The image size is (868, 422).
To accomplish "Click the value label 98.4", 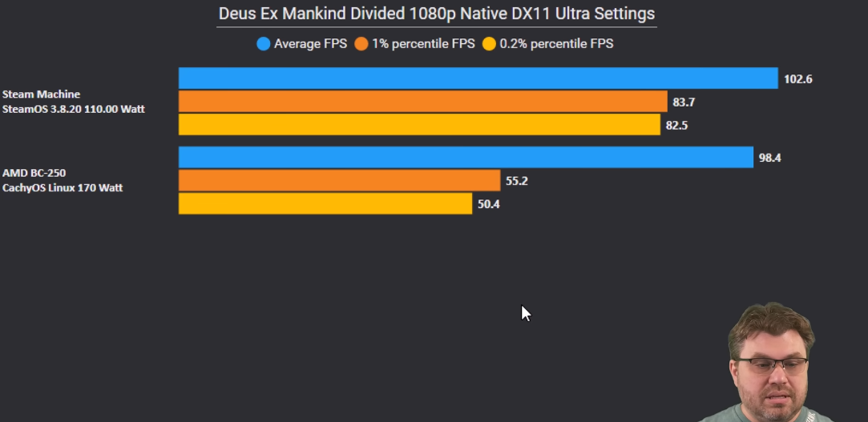I will (x=769, y=159).
